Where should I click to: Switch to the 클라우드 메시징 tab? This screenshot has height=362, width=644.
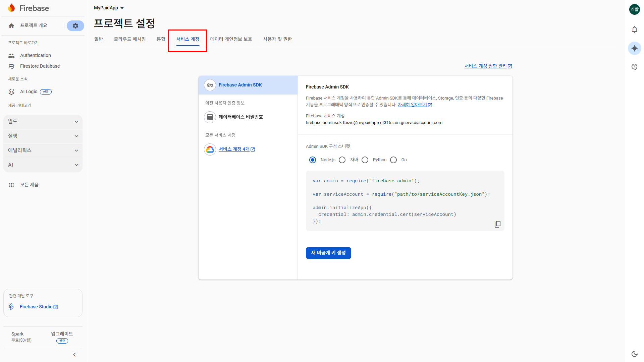[x=130, y=39]
